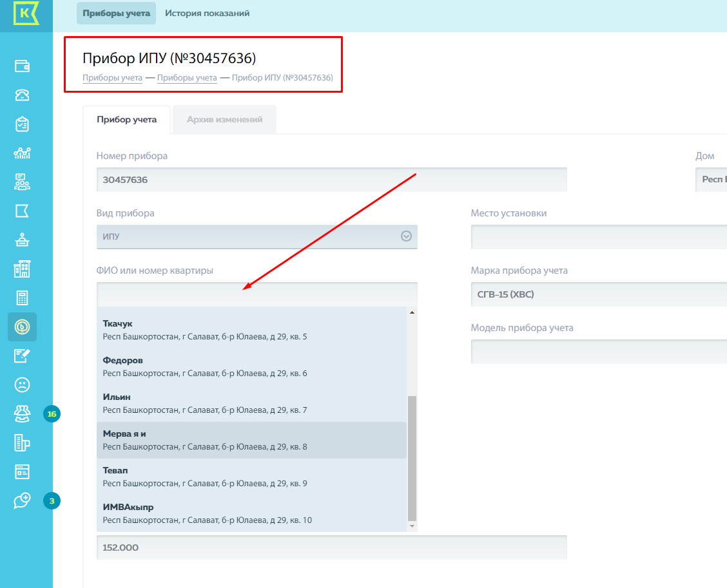
Task: Open the telephone icon in sidebar
Action: pos(23,95)
